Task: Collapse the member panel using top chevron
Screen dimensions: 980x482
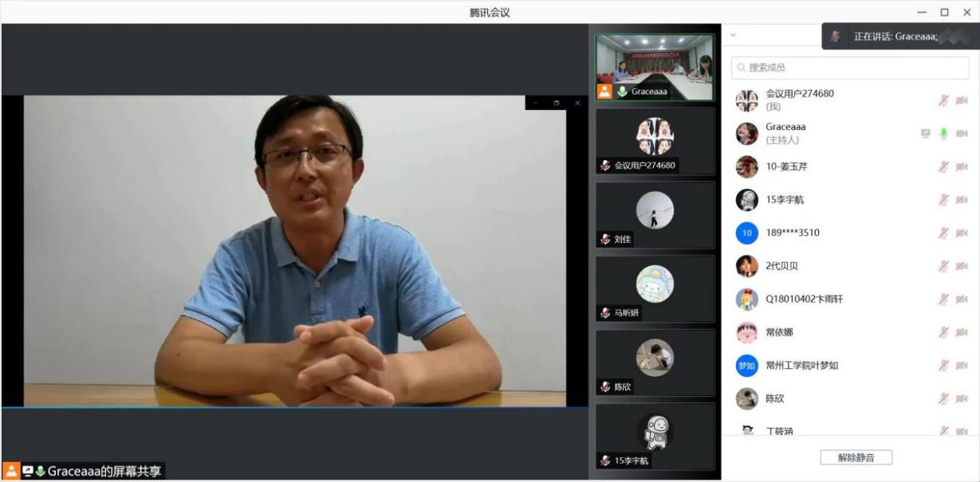Action: coord(734,35)
